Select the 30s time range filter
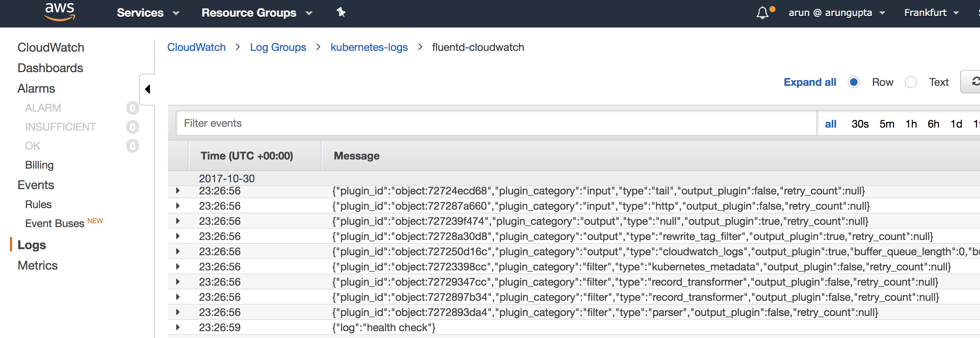The height and width of the screenshot is (338, 980). point(860,124)
